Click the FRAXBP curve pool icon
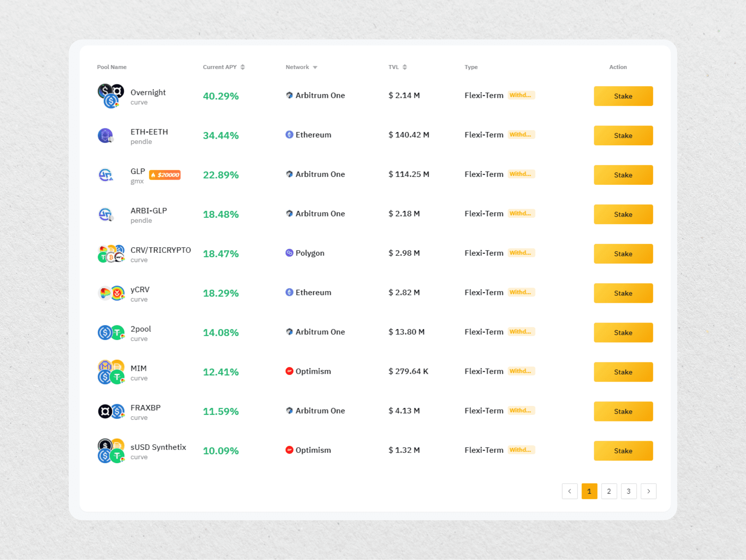Viewport: 746px width, 560px height. click(111, 411)
